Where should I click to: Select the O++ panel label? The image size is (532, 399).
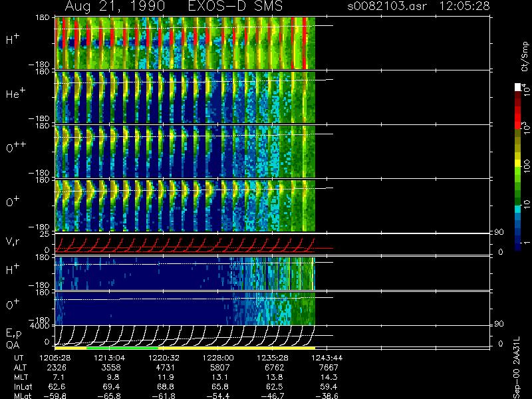16,147
